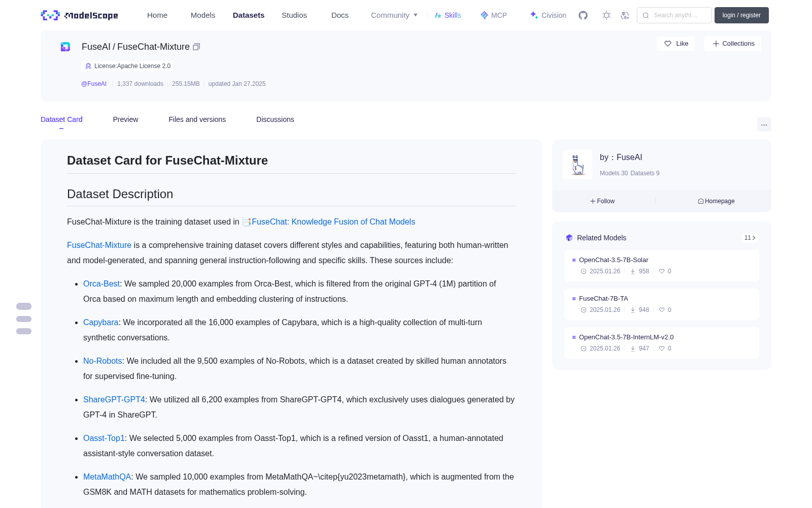Expand the Community dropdown menu
The image size is (812, 508).
click(x=394, y=15)
